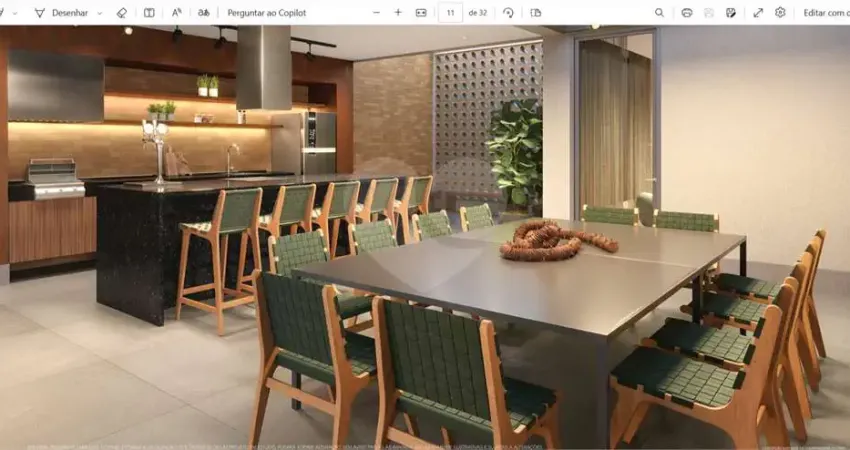The width and height of the screenshot is (850, 450).
Task: Click the save as icon
Action: (x=731, y=13)
